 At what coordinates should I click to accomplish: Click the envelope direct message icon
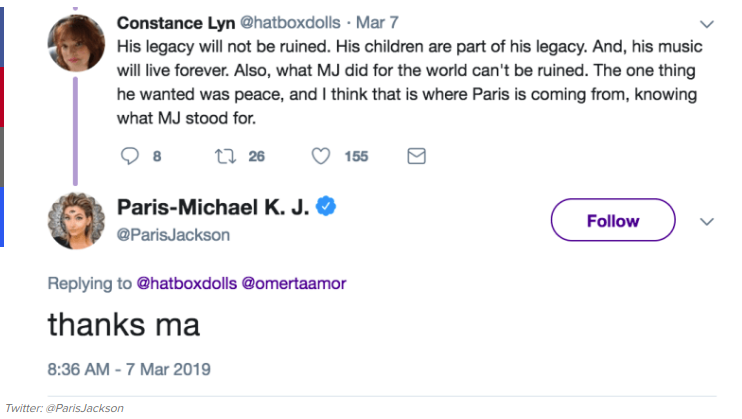[x=417, y=156]
